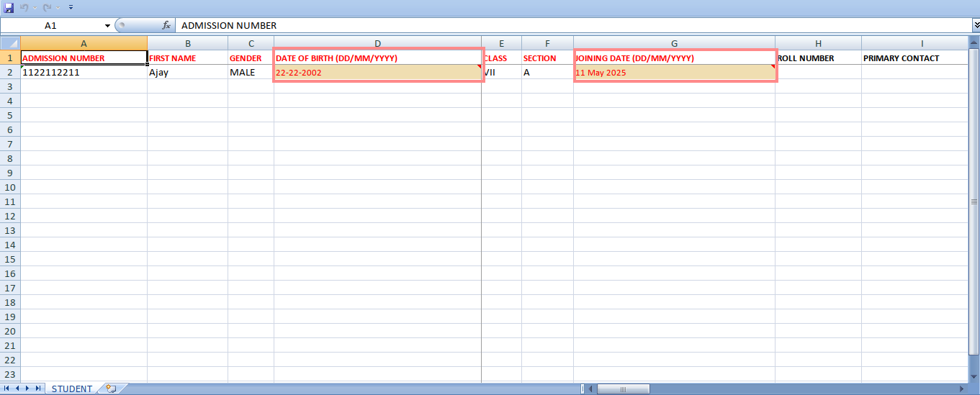Click the Insert Function fx icon

(x=166, y=25)
